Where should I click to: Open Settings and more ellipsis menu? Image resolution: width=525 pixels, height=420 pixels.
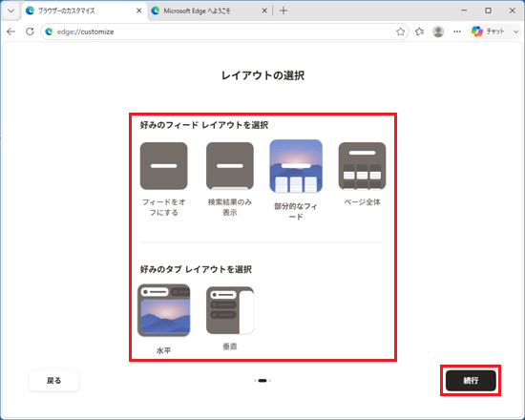(457, 31)
